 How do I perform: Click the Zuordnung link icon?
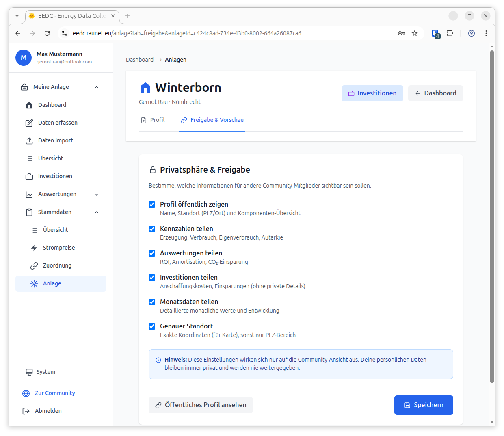point(34,265)
